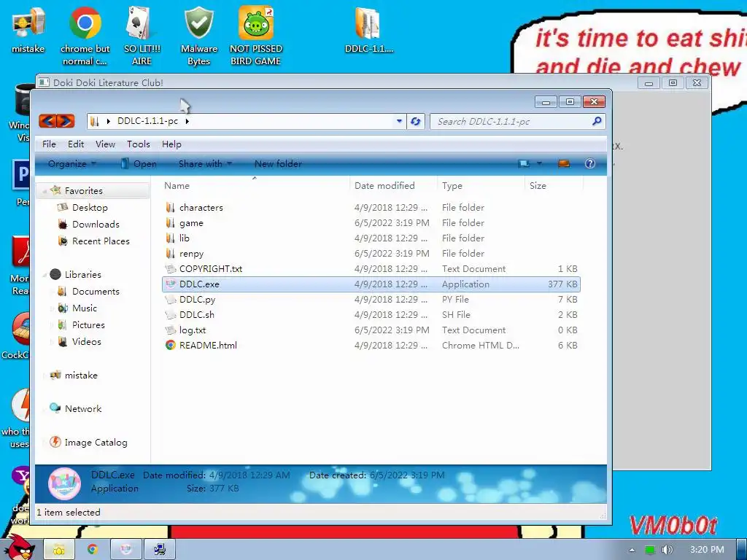Image resolution: width=747 pixels, height=560 pixels.
Task: Expand the root breadcrumb arrow before DDLC-1.1.1-pc
Action: 109,122
